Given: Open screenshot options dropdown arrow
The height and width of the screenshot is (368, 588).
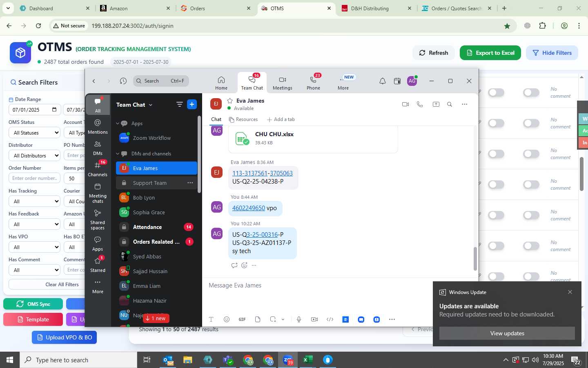Looking at the screenshot, I should pyautogui.click(x=283, y=319).
